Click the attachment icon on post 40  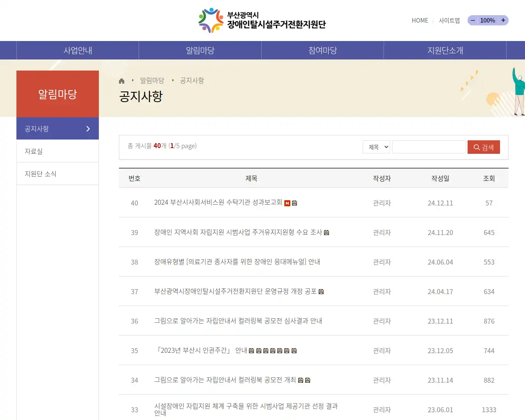(294, 203)
